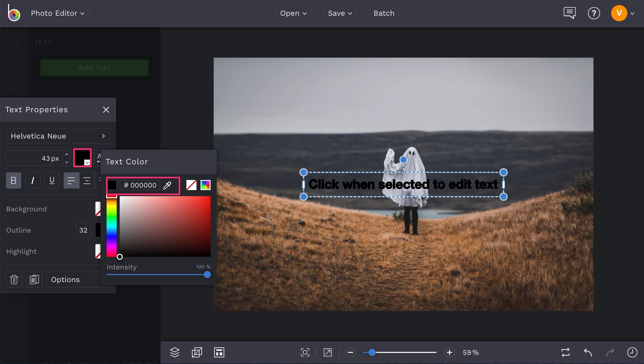The image size is (644, 364).
Task: Pick a color with the eyedropper tool
Action: click(x=167, y=185)
